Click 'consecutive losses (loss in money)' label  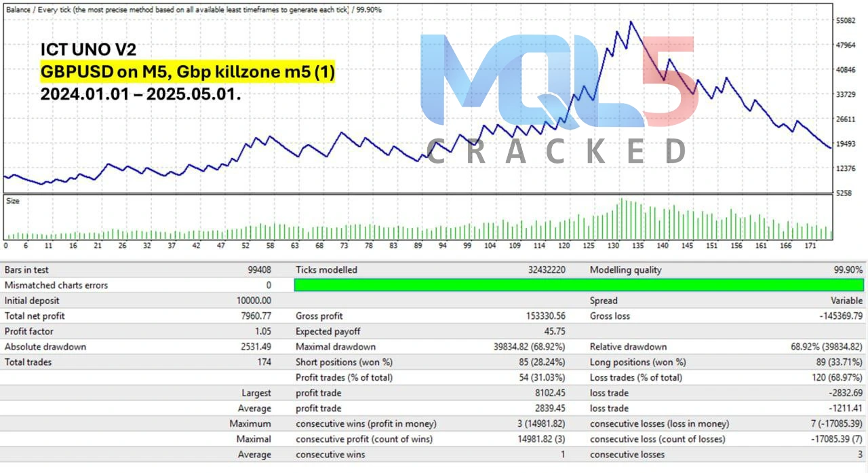pos(659,423)
